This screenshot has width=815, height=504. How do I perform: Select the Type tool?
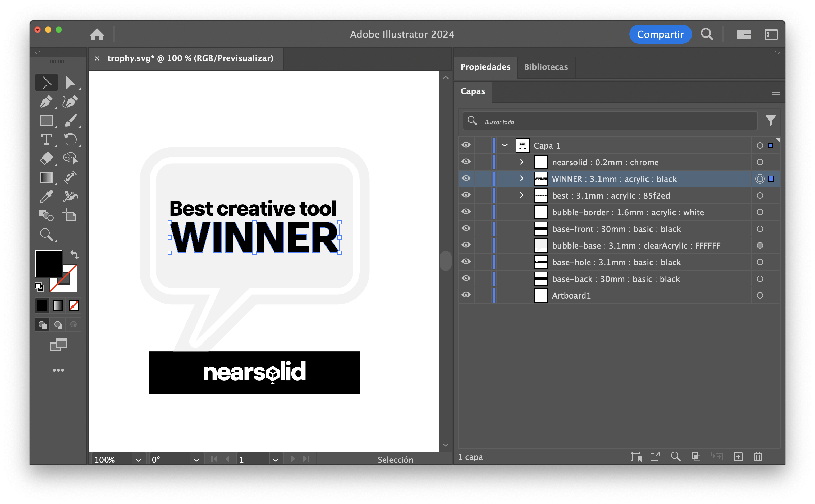pyautogui.click(x=46, y=139)
